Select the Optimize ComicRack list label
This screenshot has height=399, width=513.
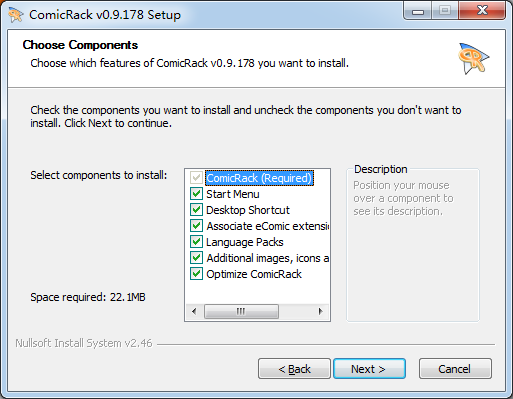click(x=254, y=274)
